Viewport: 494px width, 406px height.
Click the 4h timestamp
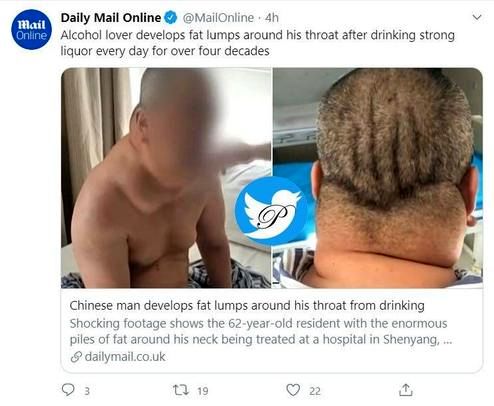point(272,18)
